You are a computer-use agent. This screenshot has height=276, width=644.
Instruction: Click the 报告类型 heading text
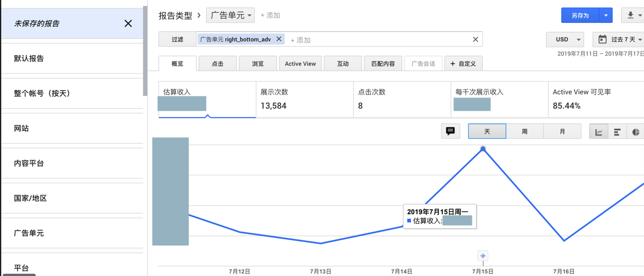[x=175, y=16]
